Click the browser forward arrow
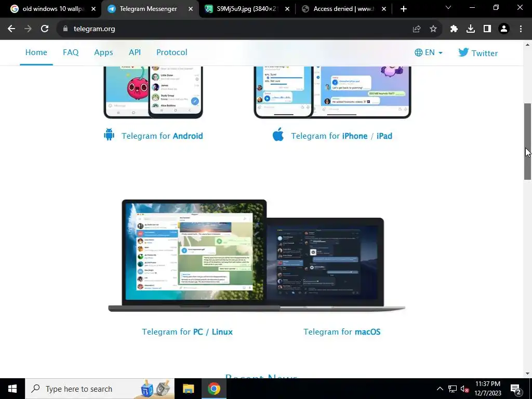The height and width of the screenshot is (399, 532). coord(28,29)
